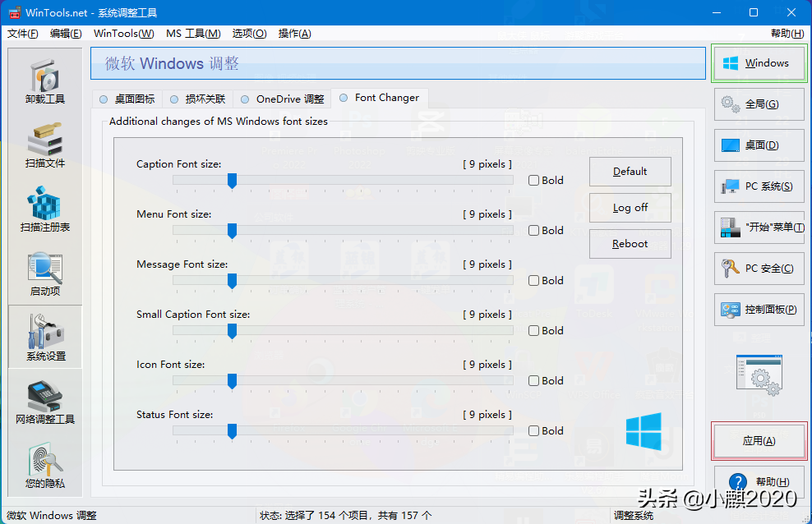The height and width of the screenshot is (524, 812).
Task: Click the Log off button
Action: coord(630,208)
